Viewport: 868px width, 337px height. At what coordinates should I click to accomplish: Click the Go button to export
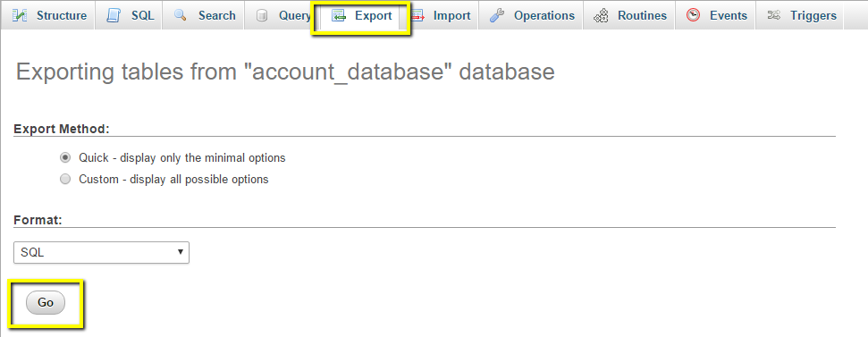(x=46, y=302)
